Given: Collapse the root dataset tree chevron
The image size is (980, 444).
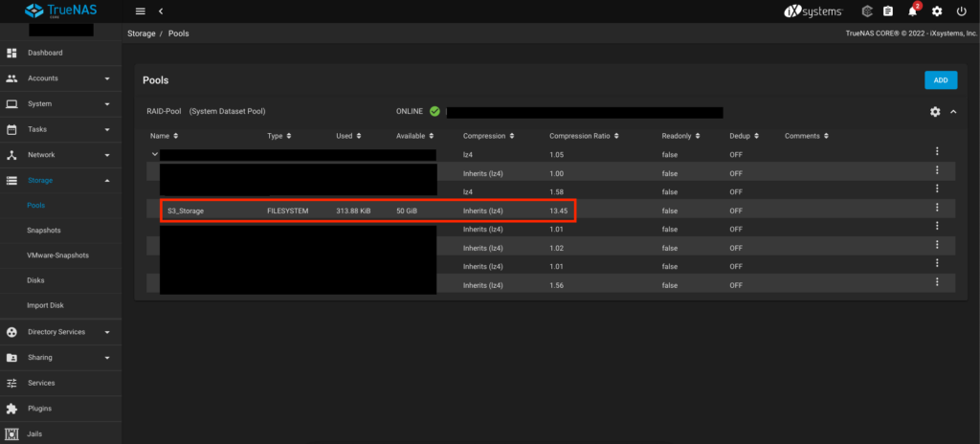Looking at the screenshot, I should (x=154, y=154).
